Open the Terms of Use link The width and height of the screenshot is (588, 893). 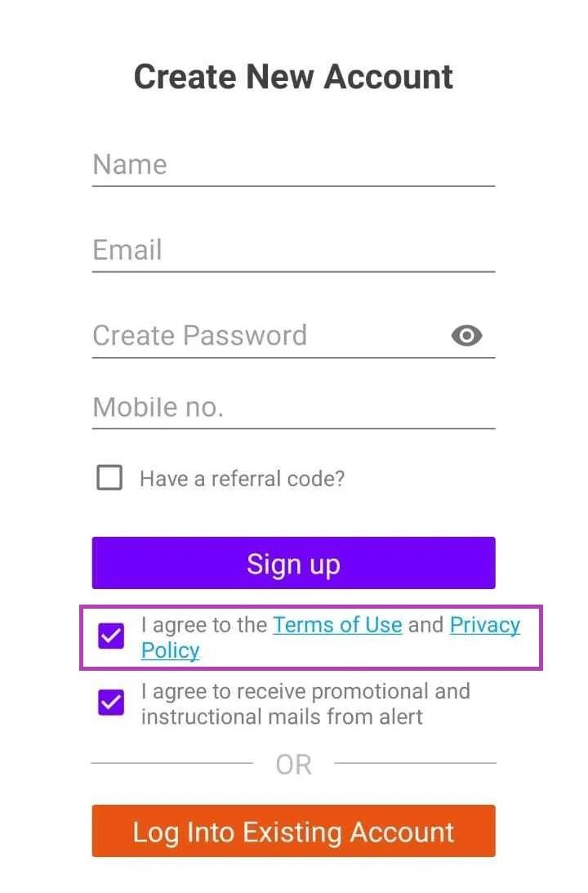337,625
